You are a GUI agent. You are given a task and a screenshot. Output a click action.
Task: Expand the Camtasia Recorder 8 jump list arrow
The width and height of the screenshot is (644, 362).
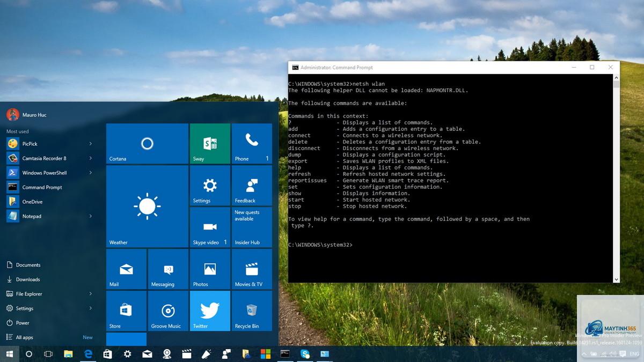(x=90, y=158)
